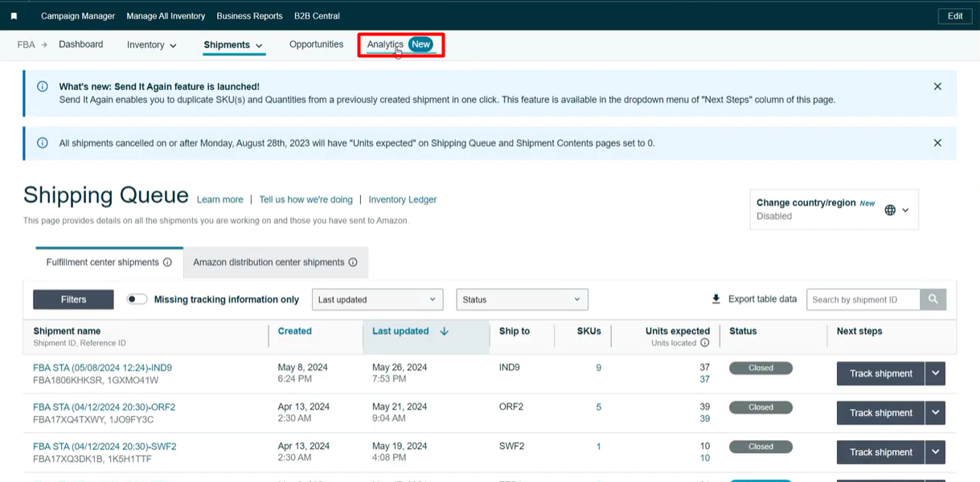Click the Edit button in top bar

coord(955,16)
